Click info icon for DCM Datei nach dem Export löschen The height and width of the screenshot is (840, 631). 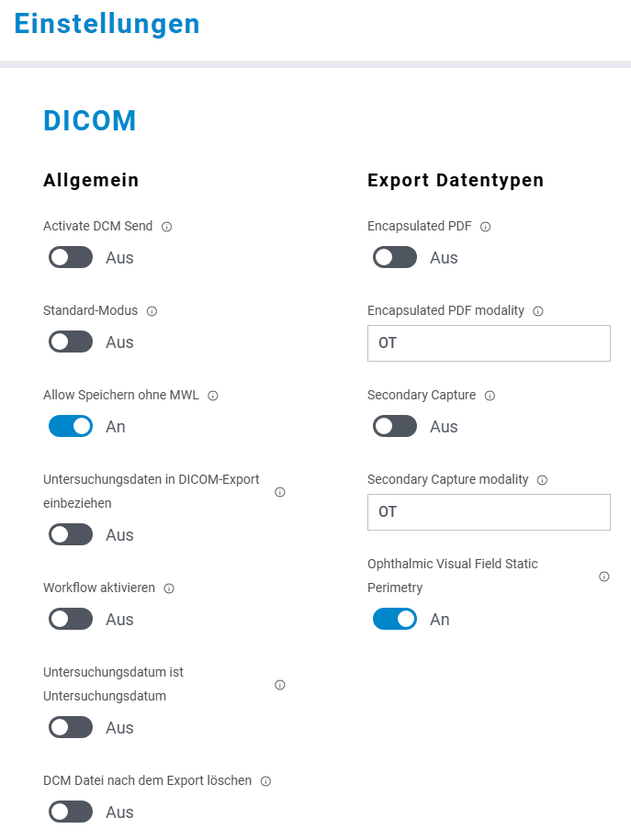click(265, 781)
